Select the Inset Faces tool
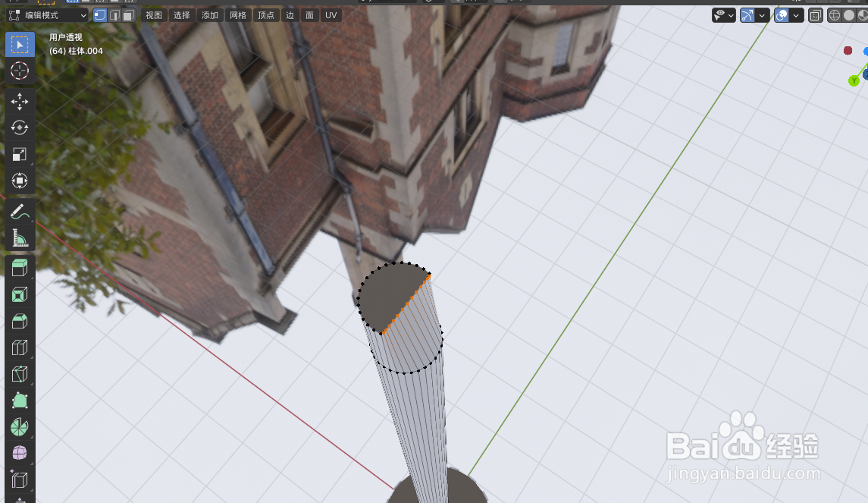Image resolution: width=868 pixels, height=503 pixels. (x=20, y=294)
